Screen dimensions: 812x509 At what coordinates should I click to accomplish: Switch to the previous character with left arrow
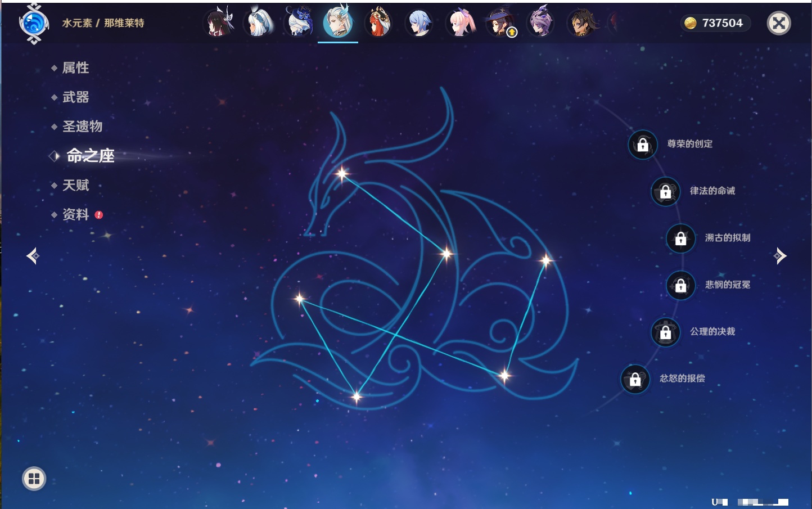click(33, 256)
